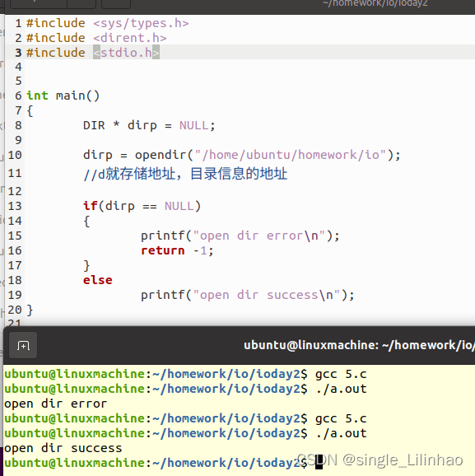Click the return -1 statement
Viewport: 475px width, 476px height.
(177, 250)
